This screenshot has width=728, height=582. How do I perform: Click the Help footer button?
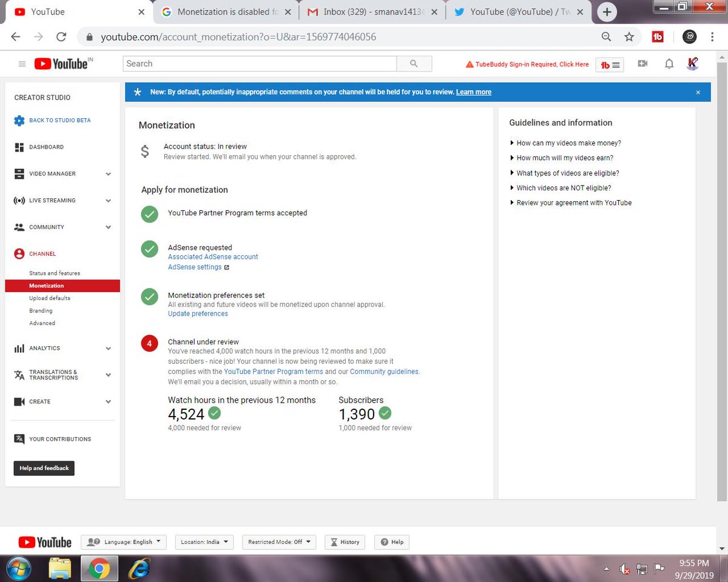(391, 542)
